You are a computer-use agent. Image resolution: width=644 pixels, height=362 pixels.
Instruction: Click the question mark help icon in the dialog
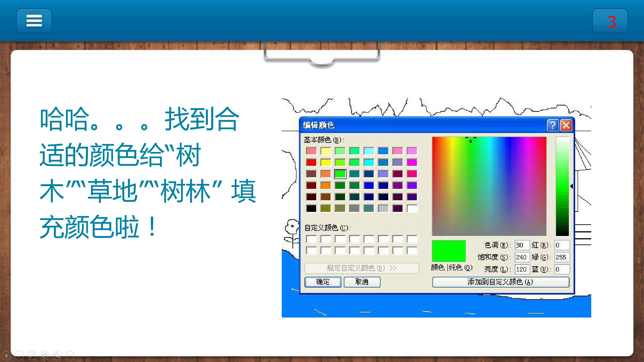pyautogui.click(x=553, y=125)
